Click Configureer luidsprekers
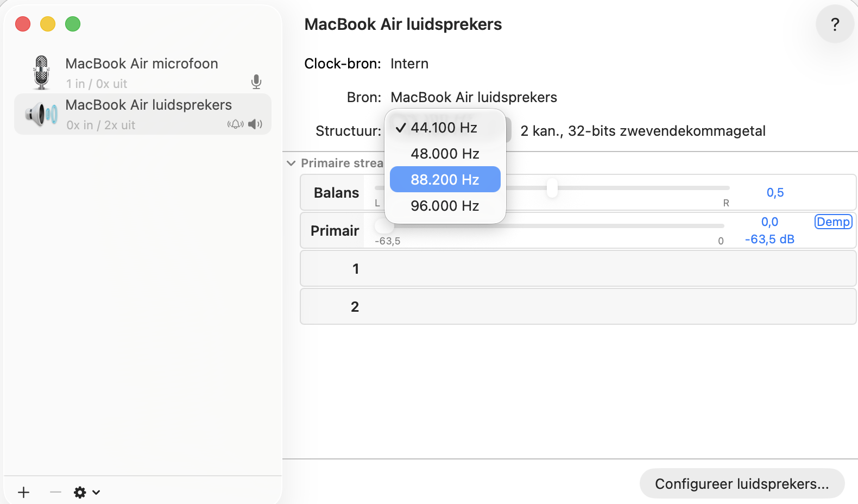Image resolution: width=858 pixels, height=504 pixels. (x=742, y=483)
